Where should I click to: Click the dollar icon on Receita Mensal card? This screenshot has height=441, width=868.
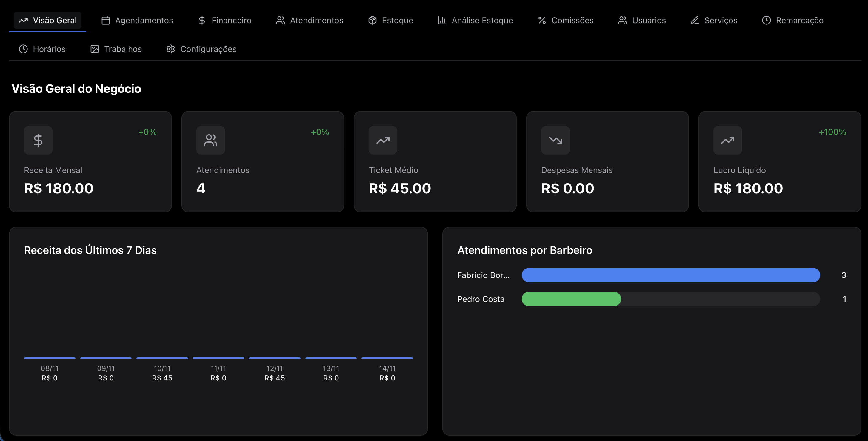tap(38, 140)
